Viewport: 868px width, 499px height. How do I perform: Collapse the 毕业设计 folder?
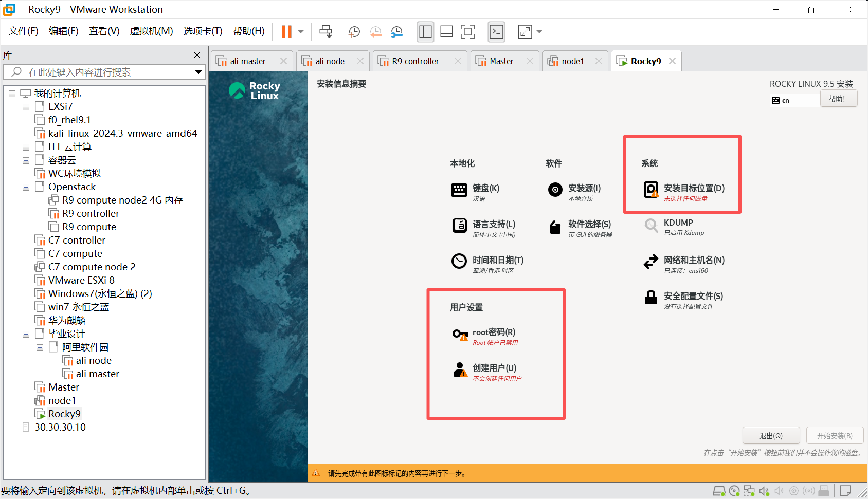[26, 334]
